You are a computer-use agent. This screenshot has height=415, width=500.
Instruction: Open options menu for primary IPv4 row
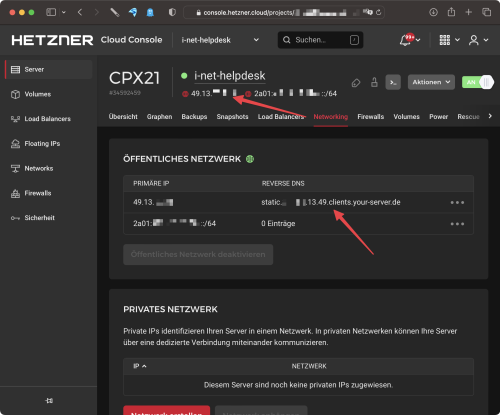[x=457, y=202]
